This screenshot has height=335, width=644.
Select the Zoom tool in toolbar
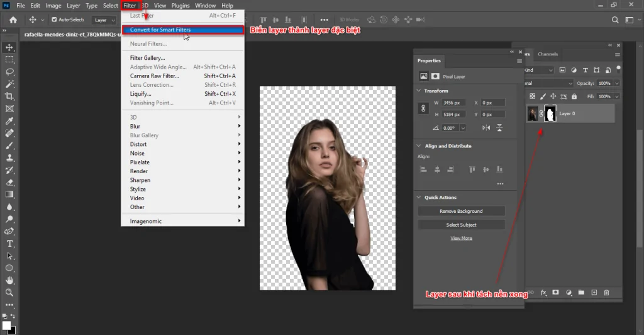(9, 293)
